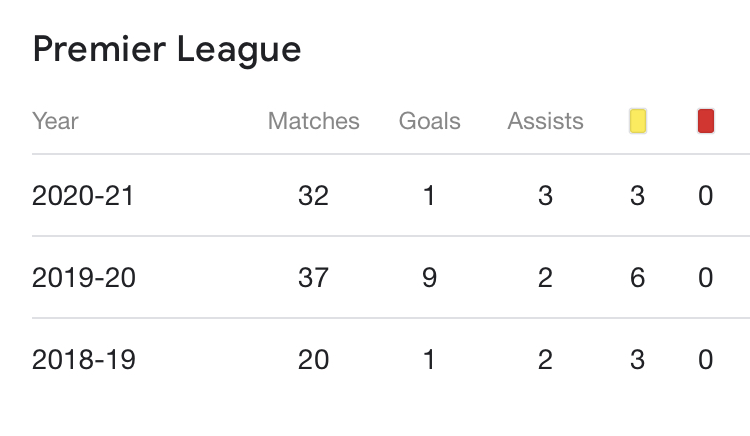
Task: Select the Matches column header
Action: click(313, 122)
